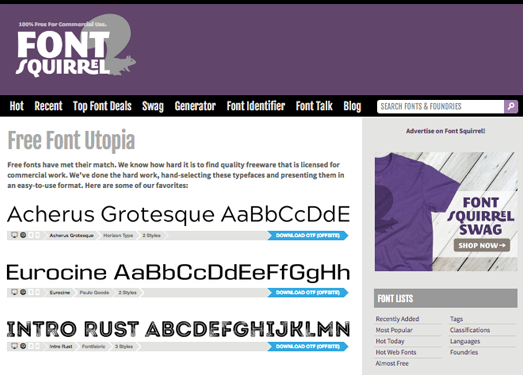Open the Recent menu item
Image resolution: width=523 pixels, height=375 pixels.
[48, 106]
